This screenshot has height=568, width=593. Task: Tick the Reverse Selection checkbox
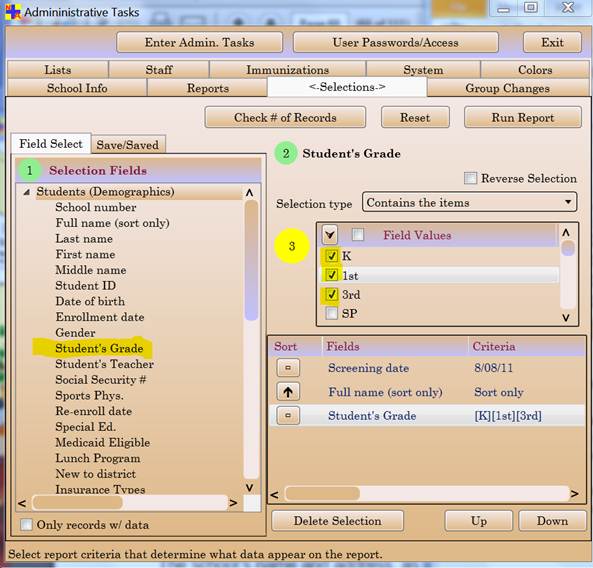click(x=470, y=178)
